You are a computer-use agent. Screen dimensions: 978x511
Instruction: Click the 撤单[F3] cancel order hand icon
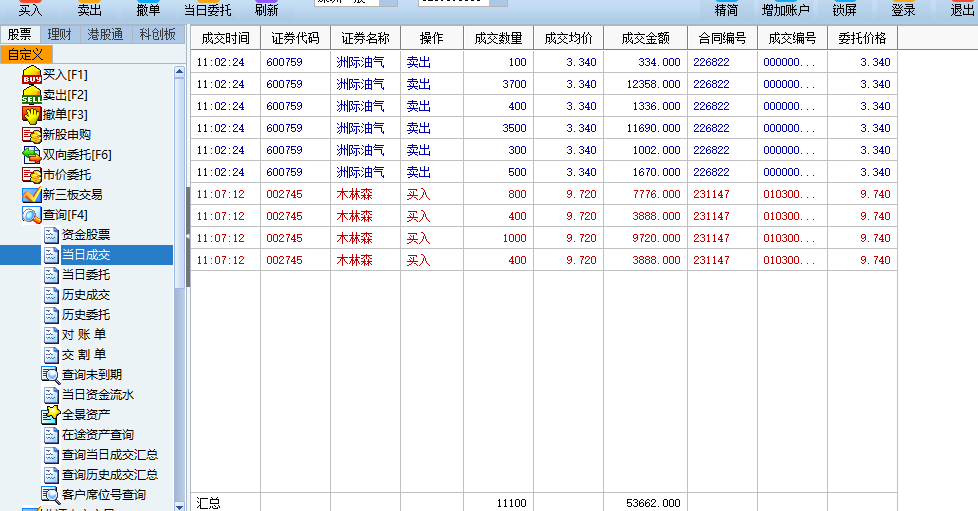pos(31,115)
